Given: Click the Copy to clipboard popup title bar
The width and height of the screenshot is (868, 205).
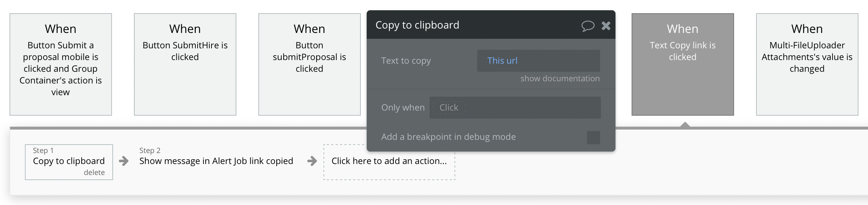Looking at the screenshot, I should point(476,25).
